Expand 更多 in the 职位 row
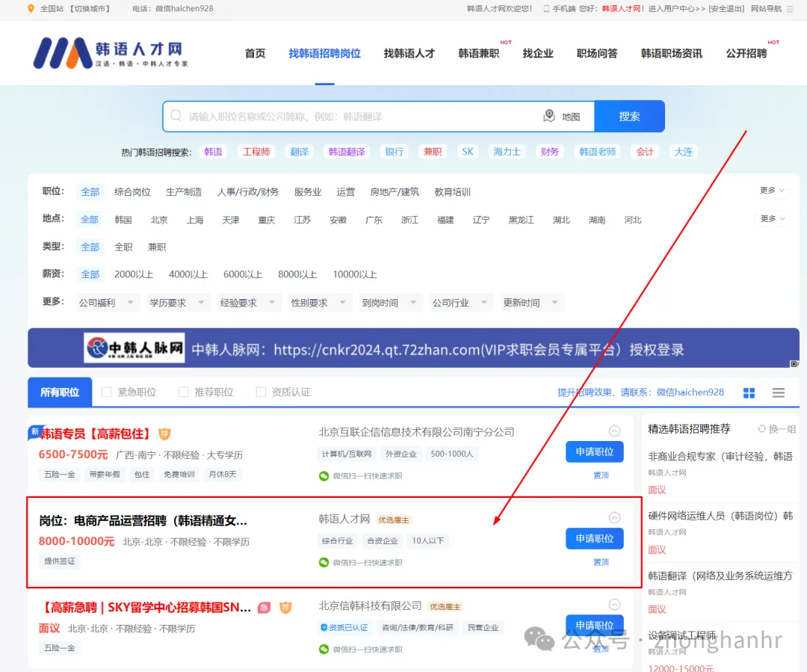The height and width of the screenshot is (672, 807). tap(772, 191)
